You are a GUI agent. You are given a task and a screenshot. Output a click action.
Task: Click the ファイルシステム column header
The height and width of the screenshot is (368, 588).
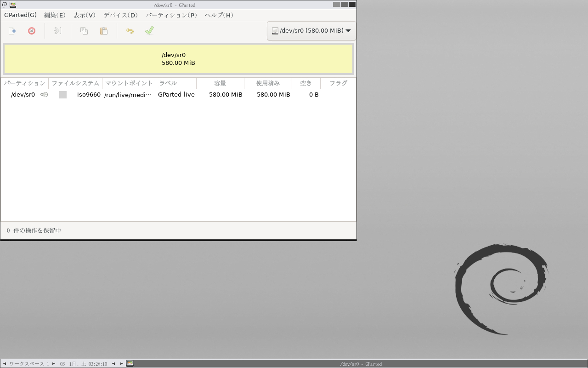[x=75, y=83]
